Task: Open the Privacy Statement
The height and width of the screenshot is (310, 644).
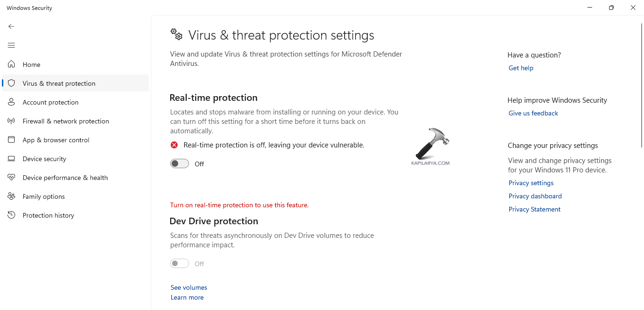Action: [534, 209]
